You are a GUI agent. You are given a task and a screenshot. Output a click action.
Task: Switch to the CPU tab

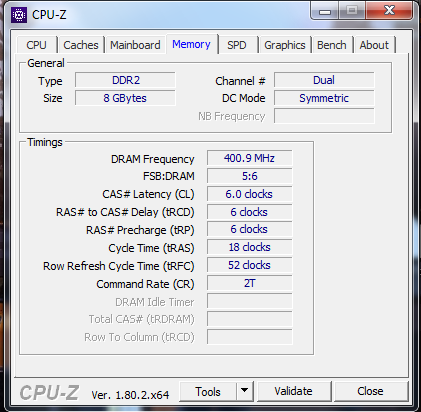[x=36, y=45]
